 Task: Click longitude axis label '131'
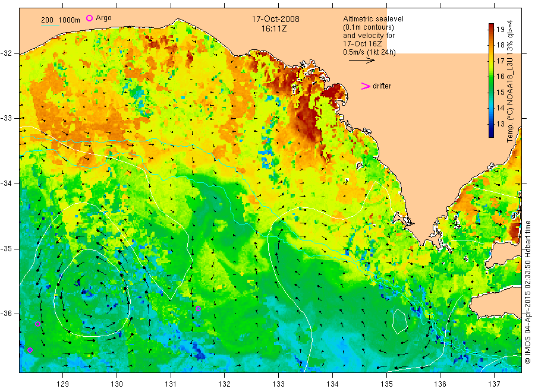[171, 384]
